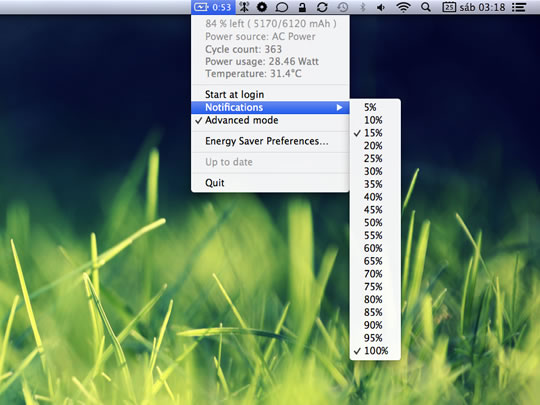Toggle 10% notification level
The width and height of the screenshot is (540, 405).
click(375, 120)
